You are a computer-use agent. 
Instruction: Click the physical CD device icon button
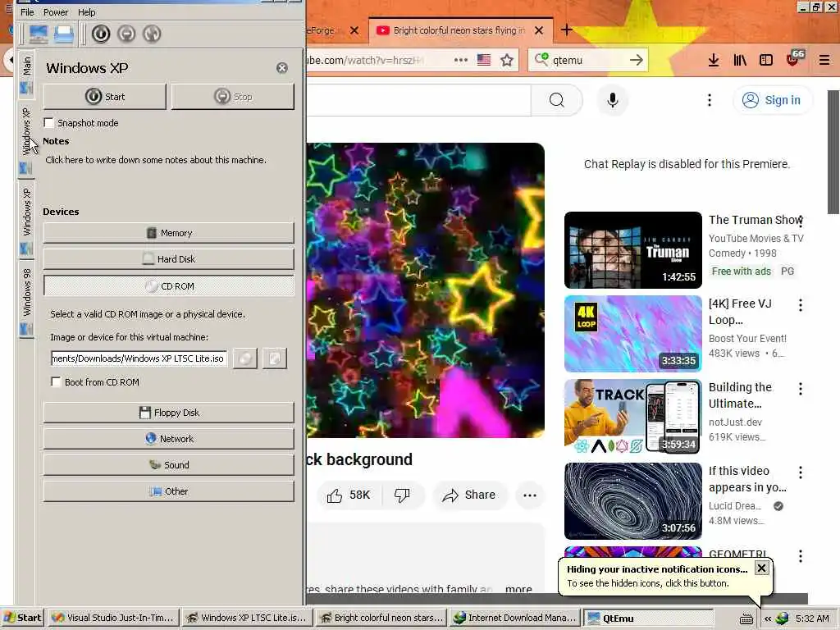click(x=274, y=358)
